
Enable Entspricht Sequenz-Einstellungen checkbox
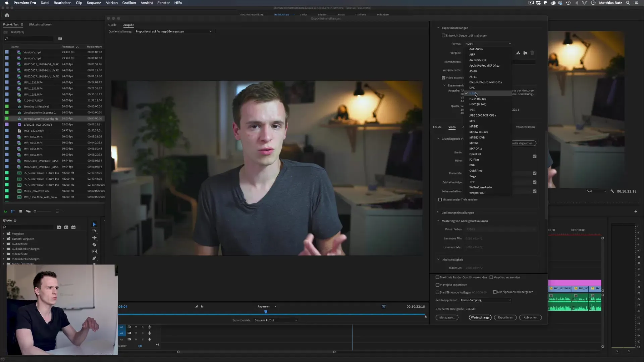(x=443, y=36)
